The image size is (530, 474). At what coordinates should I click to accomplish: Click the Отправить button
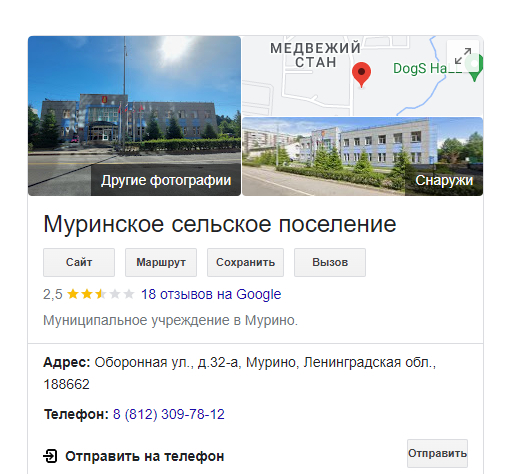coord(437,453)
